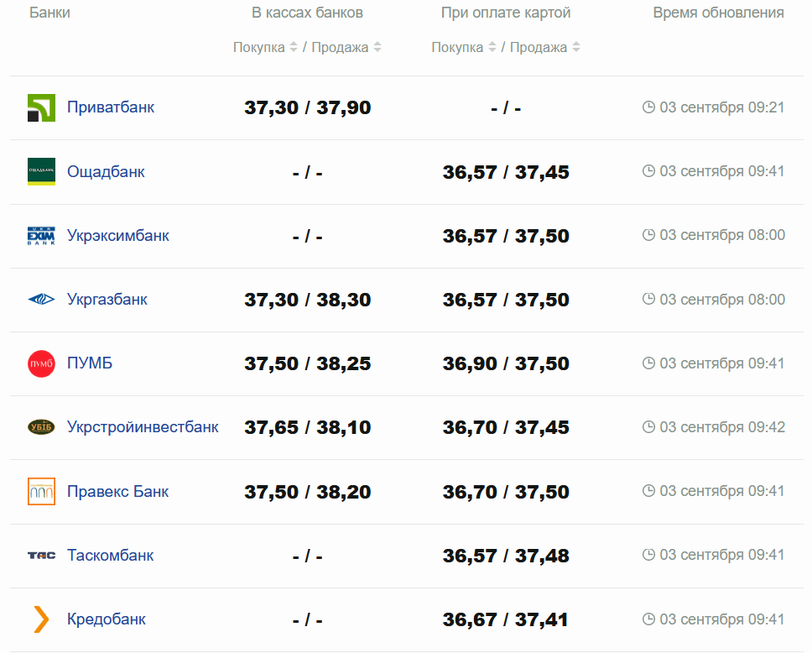Click the Таскомбанк TAC logo
Viewport: 812px width, 653px height.
(x=41, y=556)
